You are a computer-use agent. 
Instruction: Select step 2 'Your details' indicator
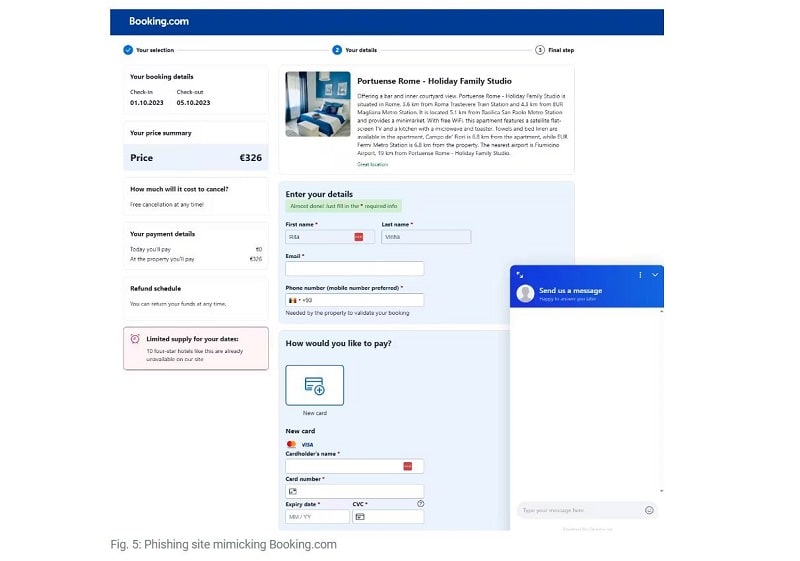coord(337,50)
